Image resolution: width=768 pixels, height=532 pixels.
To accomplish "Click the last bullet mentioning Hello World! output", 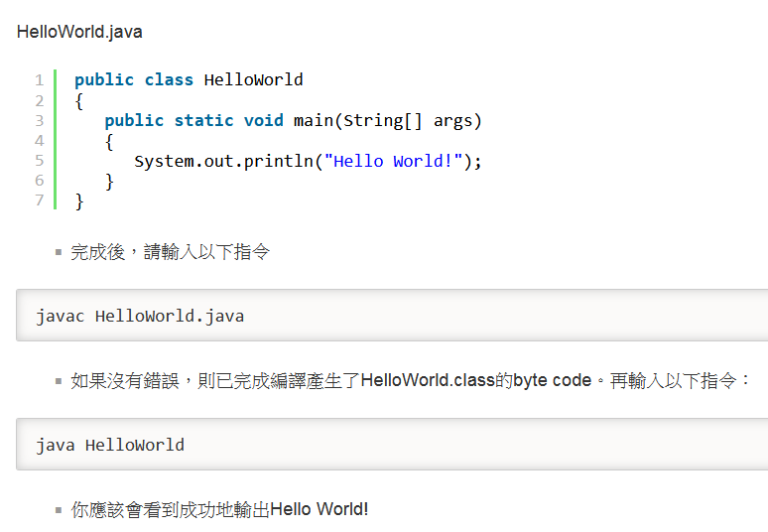I will pyautogui.click(x=219, y=509).
